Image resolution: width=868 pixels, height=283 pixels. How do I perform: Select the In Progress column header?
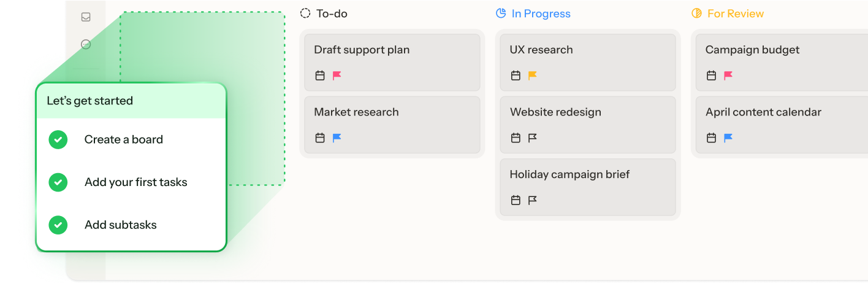point(540,14)
